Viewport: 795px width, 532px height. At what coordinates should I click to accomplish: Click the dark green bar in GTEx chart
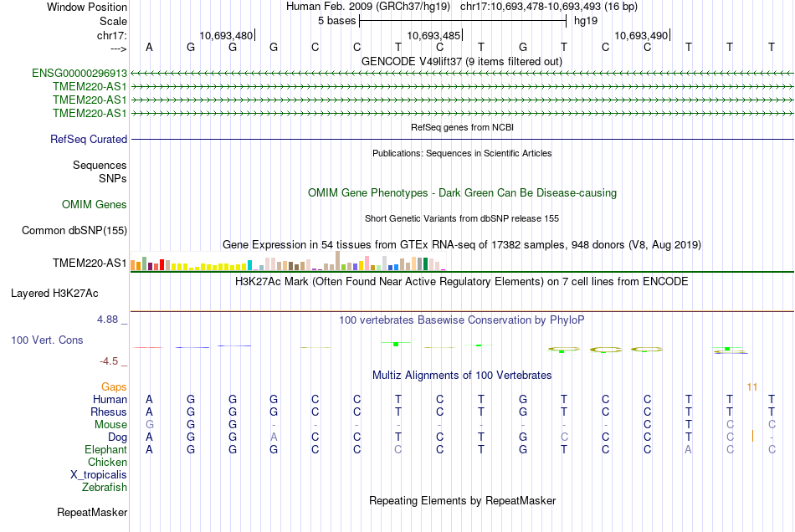point(425,264)
